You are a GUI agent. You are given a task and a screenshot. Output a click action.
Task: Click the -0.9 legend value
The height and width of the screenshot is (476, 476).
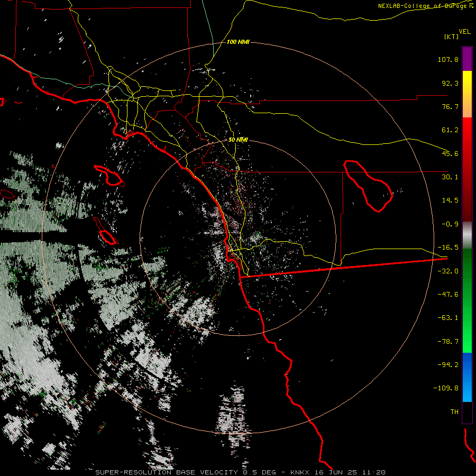click(450, 224)
